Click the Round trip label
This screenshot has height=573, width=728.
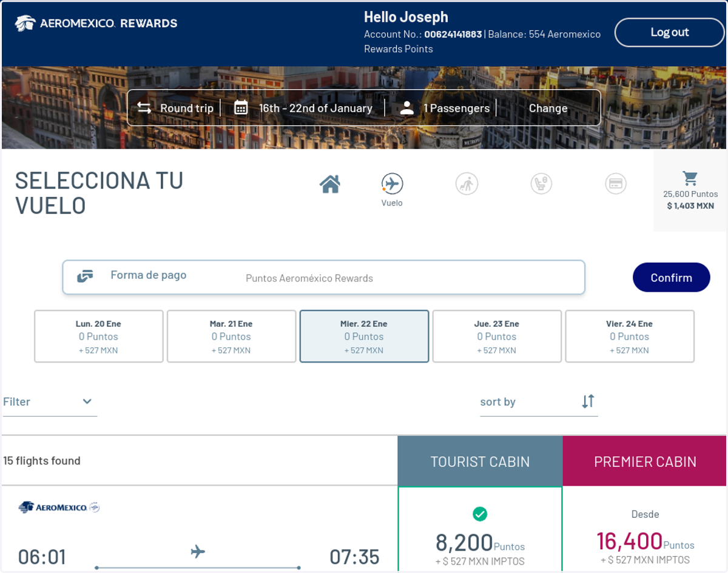[187, 108]
